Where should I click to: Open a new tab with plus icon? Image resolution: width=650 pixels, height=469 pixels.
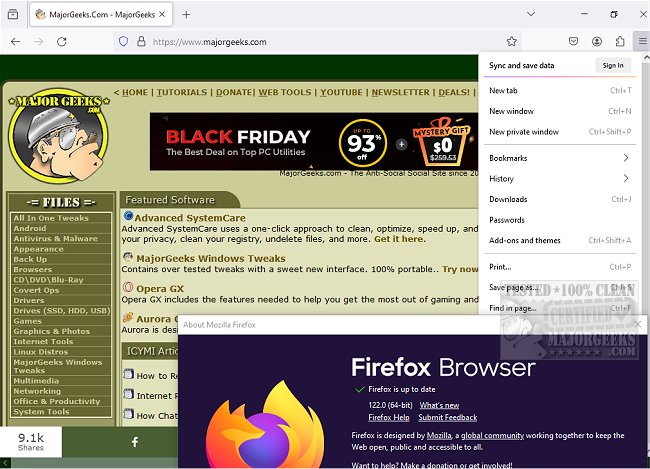tap(186, 14)
